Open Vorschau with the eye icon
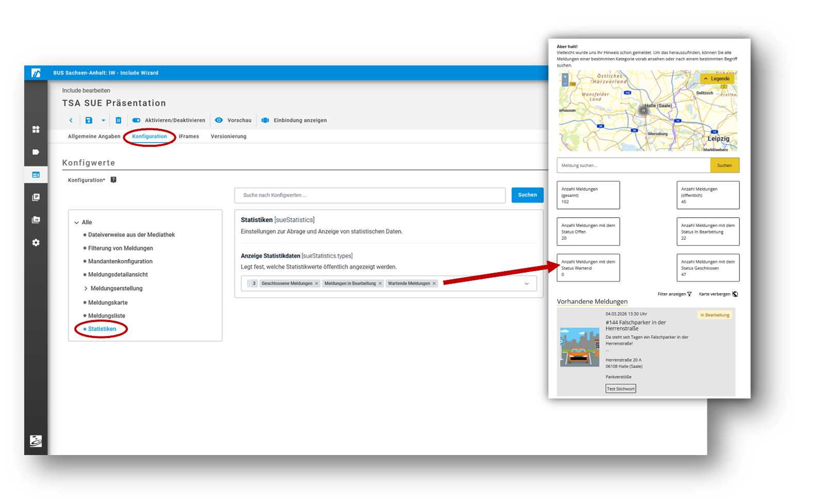 (x=219, y=120)
